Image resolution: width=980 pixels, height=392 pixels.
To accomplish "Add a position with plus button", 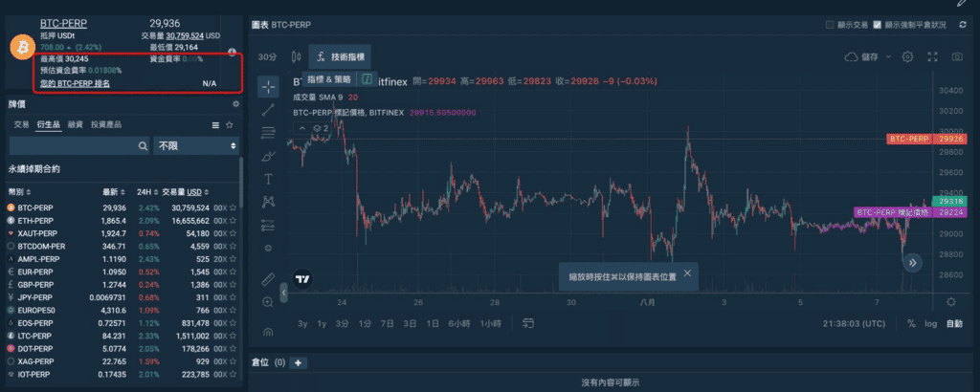I will pos(299,363).
